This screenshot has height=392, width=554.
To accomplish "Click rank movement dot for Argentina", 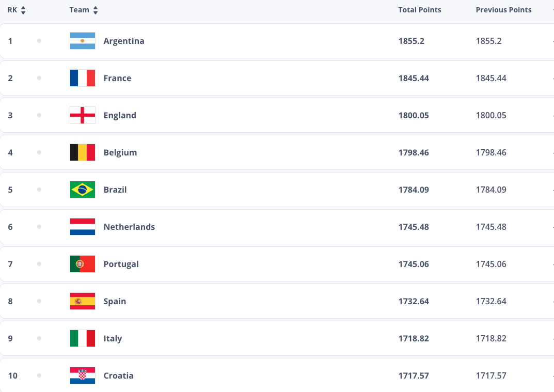I will tap(39, 41).
